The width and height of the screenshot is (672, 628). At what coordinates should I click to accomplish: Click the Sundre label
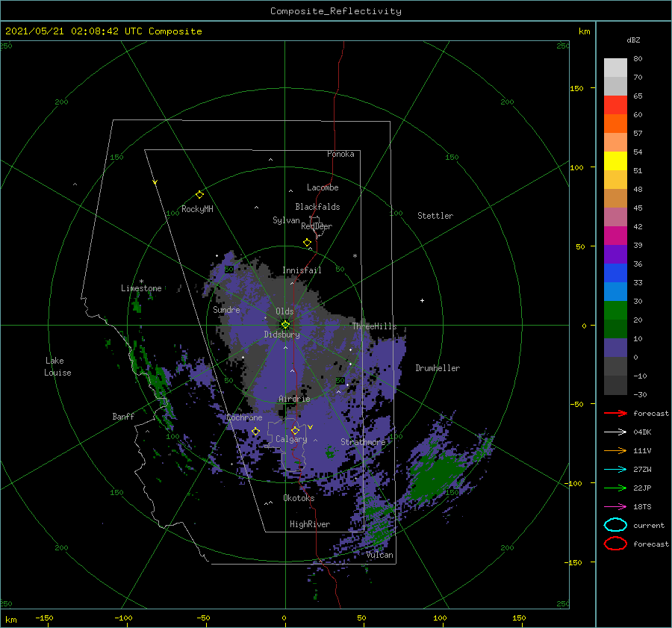[x=226, y=309]
